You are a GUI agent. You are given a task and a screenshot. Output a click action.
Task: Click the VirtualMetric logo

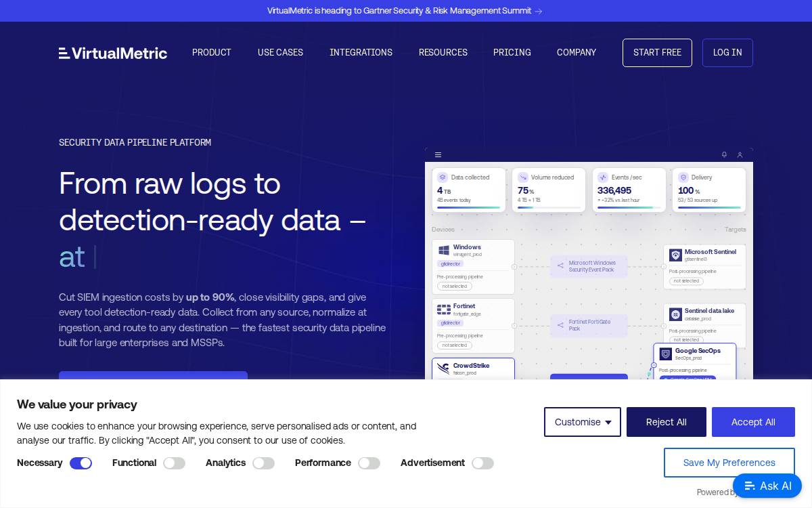(x=112, y=53)
